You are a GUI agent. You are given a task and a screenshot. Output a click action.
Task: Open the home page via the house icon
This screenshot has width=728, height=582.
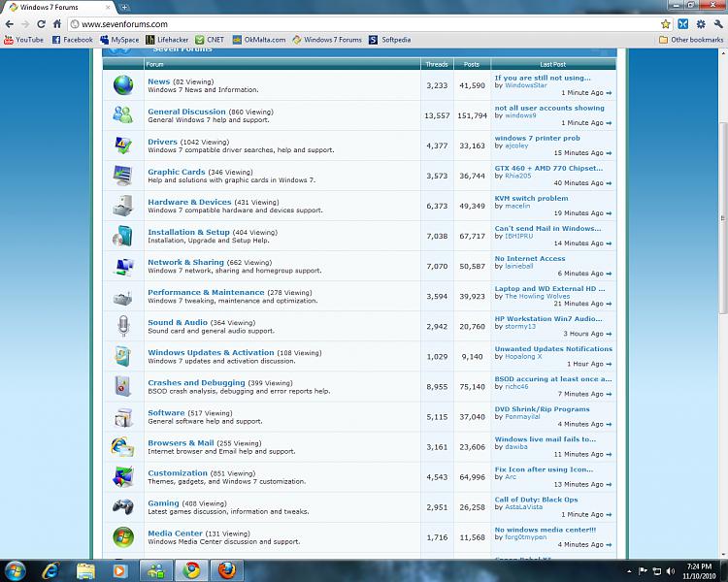pos(57,23)
